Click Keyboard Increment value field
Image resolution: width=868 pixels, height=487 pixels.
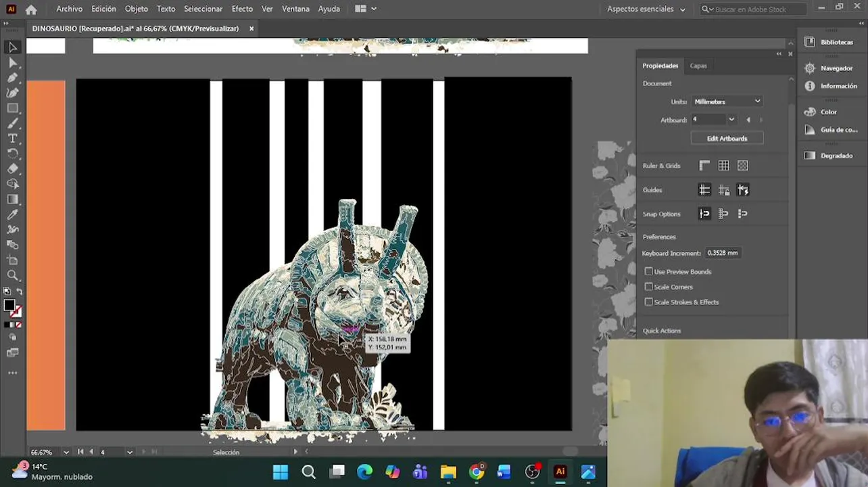723,253
